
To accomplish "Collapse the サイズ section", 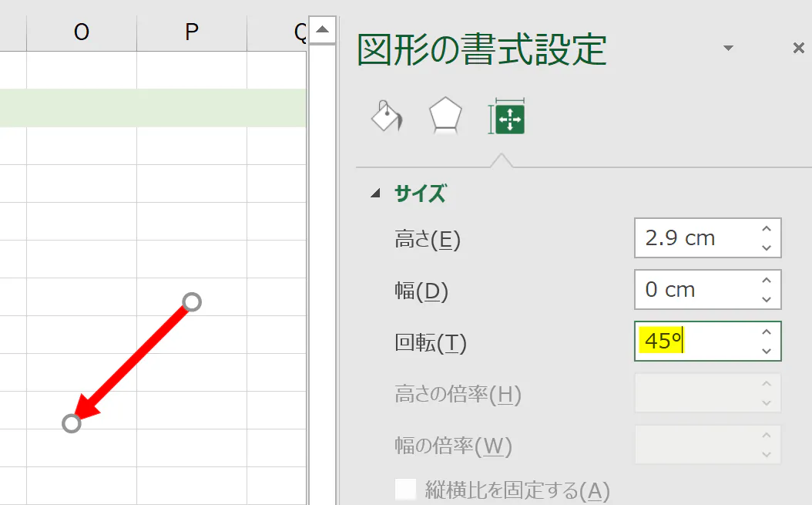I will 375,194.
